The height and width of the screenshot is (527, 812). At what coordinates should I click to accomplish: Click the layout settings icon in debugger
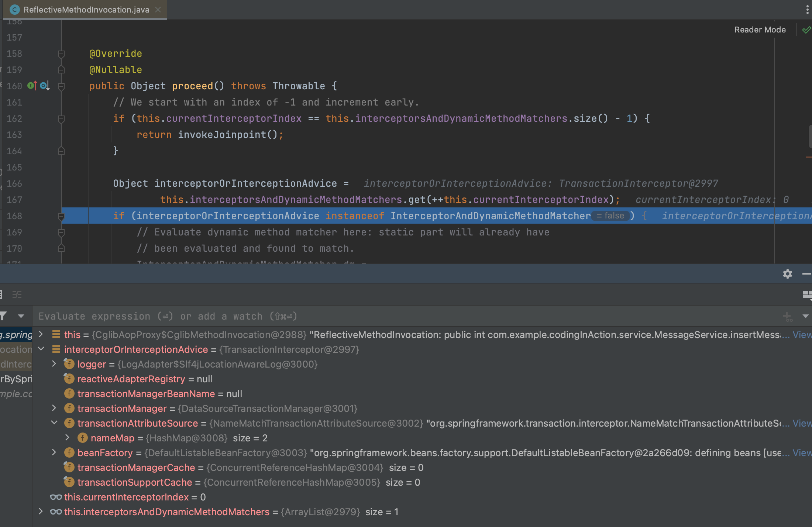[x=807, y=294]
